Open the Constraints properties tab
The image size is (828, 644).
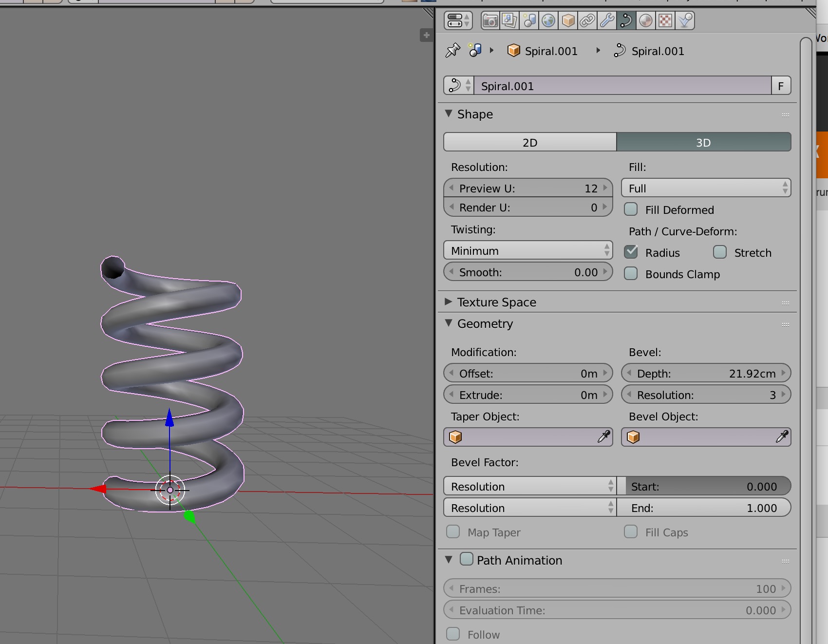coord(587,20)
